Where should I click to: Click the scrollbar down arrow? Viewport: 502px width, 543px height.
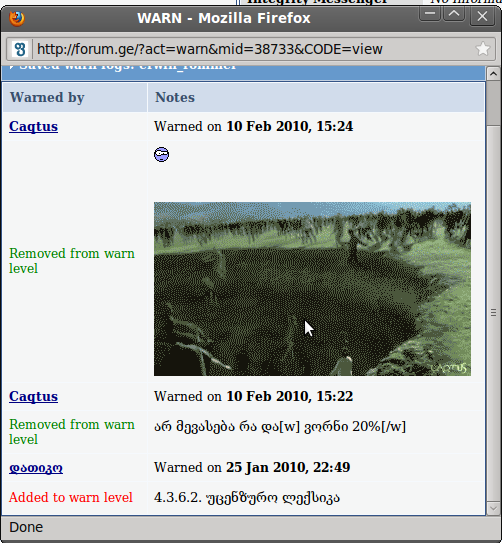(493, 508)
